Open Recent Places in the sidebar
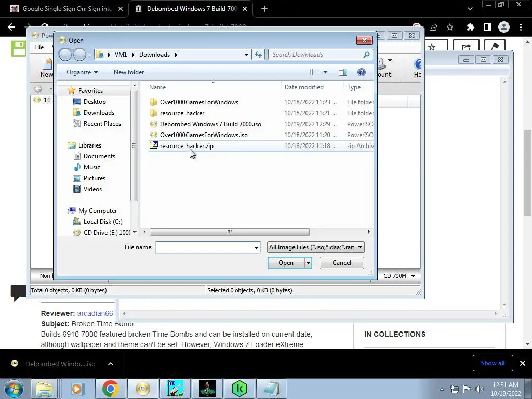Screen dimensions: 532x399 click(x=102, y=124)
